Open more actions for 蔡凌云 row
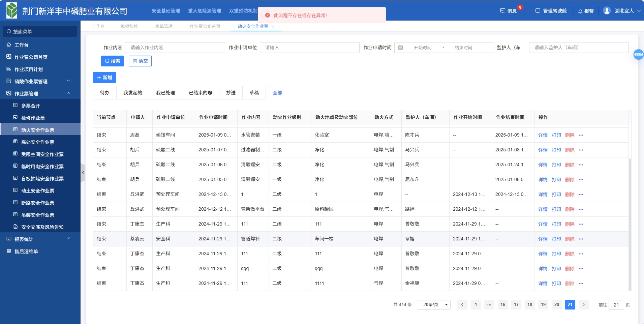 (581, 239)
